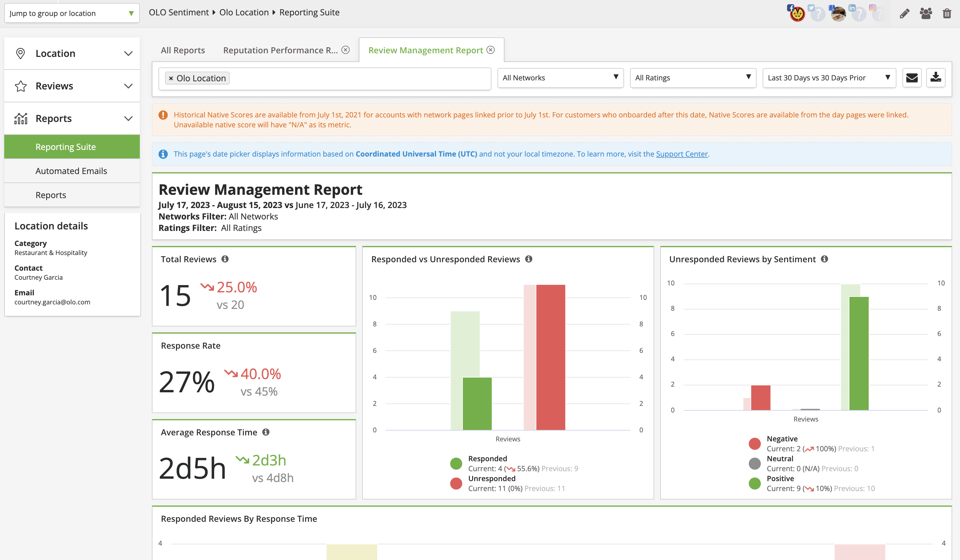The width and height of the screenshot is (960, 560).
Task: Go to OLO Sentiment breadcrumb
Action: [x=179, y=12]
